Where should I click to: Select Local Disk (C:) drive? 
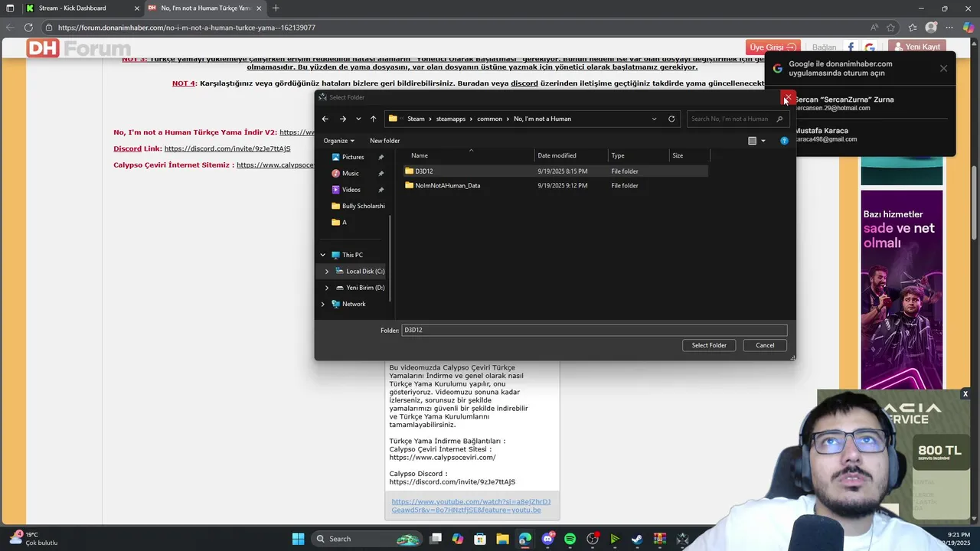point(360,272)
